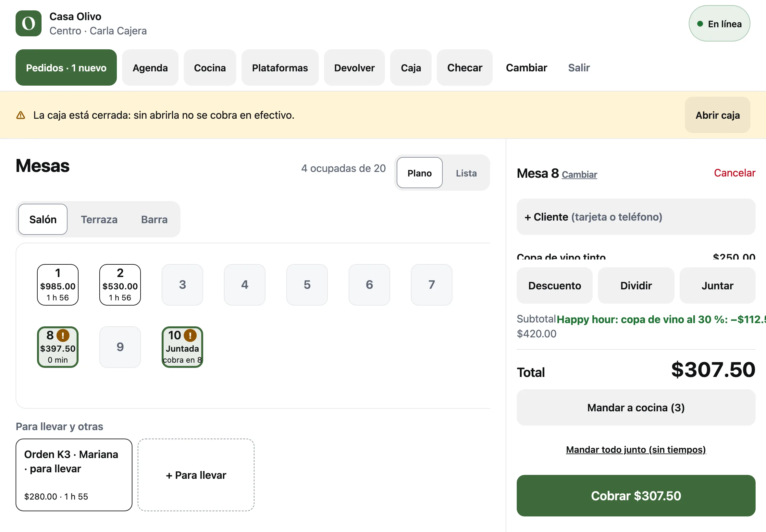Click the En línea status pill
This screenshot has height=532, width=766.
pyautogui.click(x=719, y=23)
